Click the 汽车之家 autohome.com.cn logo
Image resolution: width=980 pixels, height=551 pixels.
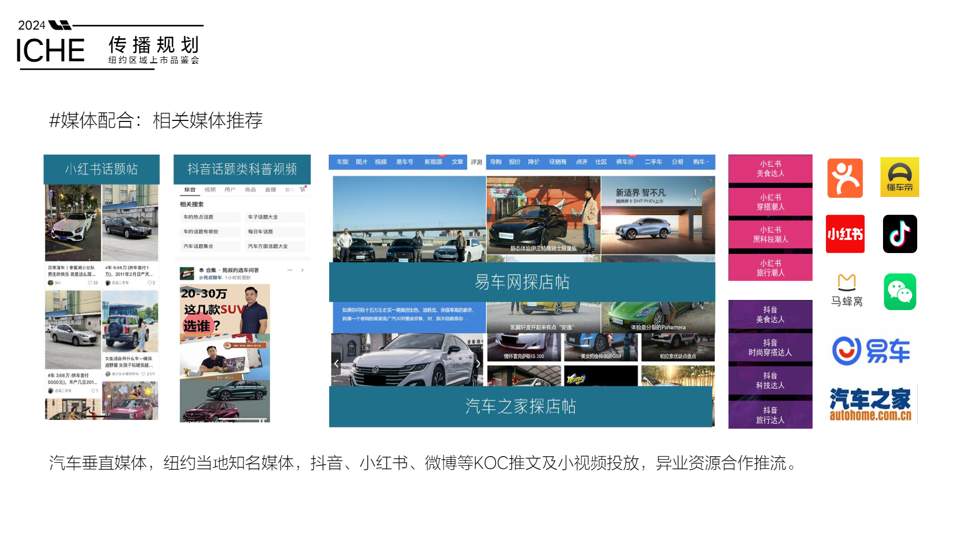(x=870, y=404)
